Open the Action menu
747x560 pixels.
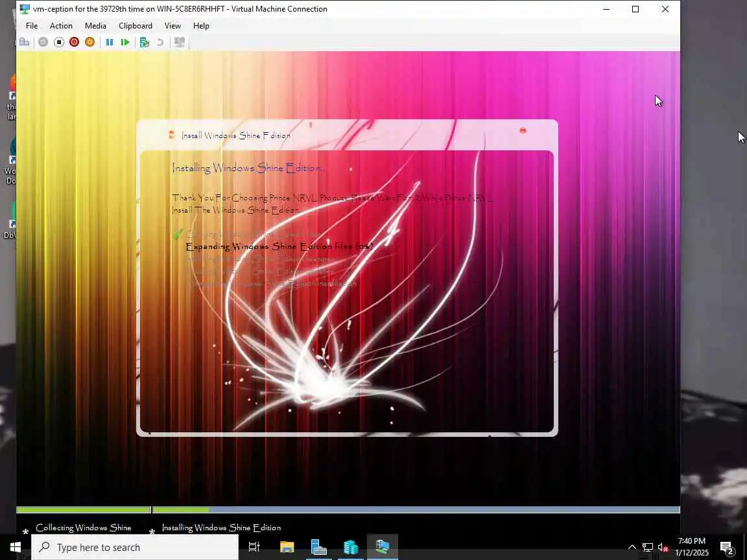click(62, 26)
